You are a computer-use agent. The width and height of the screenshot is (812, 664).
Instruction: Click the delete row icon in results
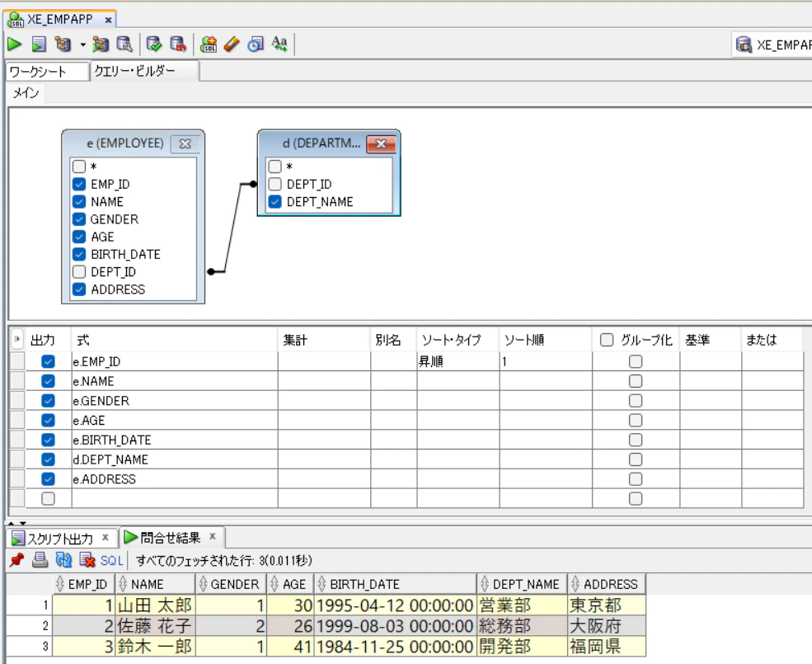click(87, 560)
